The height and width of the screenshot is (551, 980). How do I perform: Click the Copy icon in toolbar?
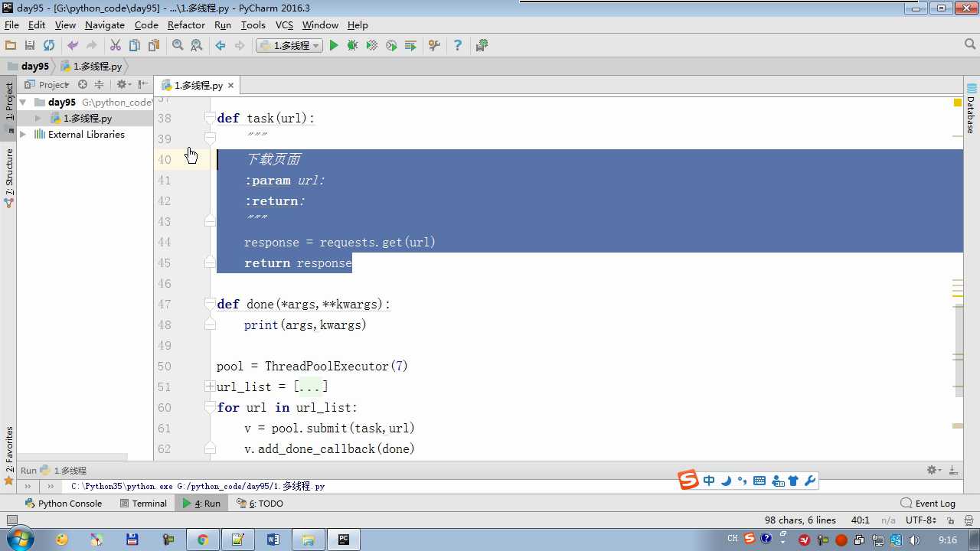[135, 46]
